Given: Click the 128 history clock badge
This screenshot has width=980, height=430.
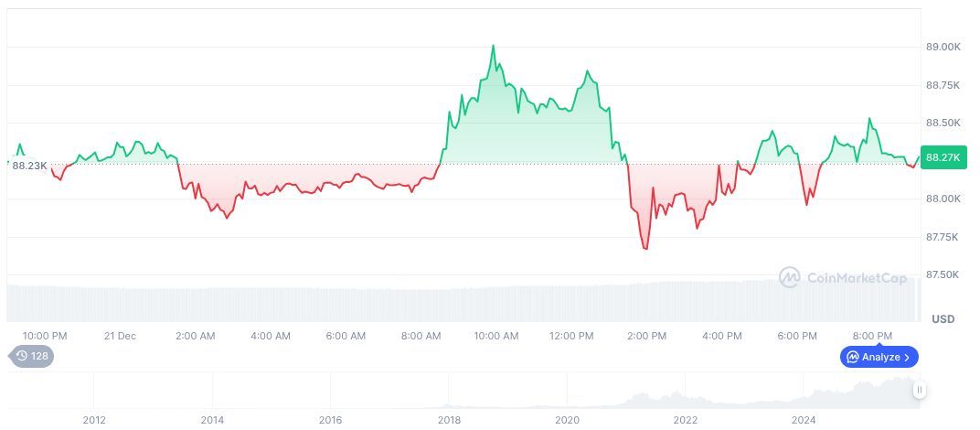Looking at the screenshot, I should tap(31, 356).
